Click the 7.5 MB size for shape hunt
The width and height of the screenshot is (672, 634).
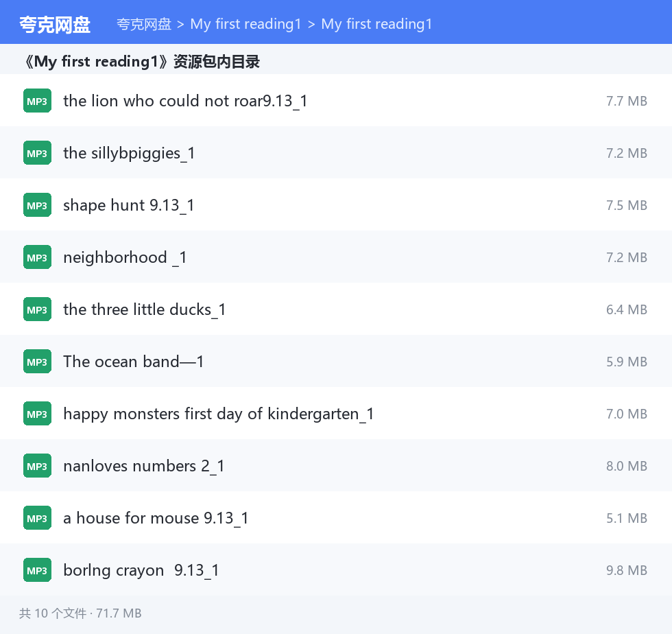[x=627, y=205]
